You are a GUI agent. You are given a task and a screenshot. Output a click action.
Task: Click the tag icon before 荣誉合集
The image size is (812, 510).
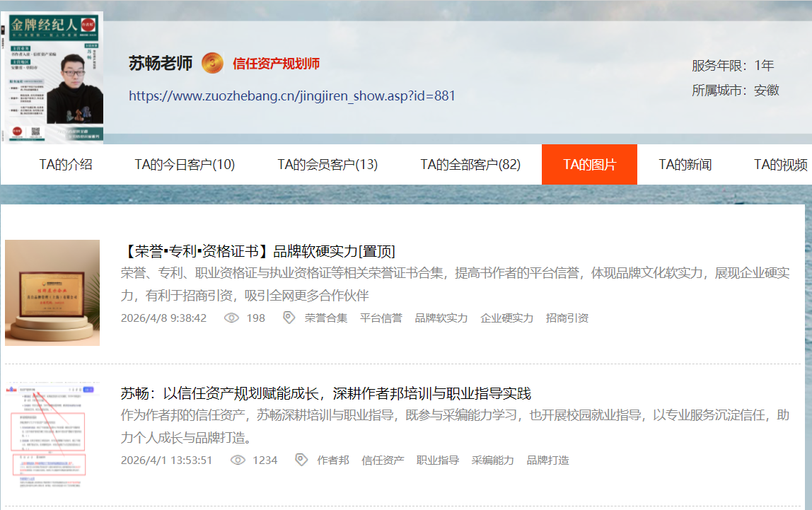[289, 318]
